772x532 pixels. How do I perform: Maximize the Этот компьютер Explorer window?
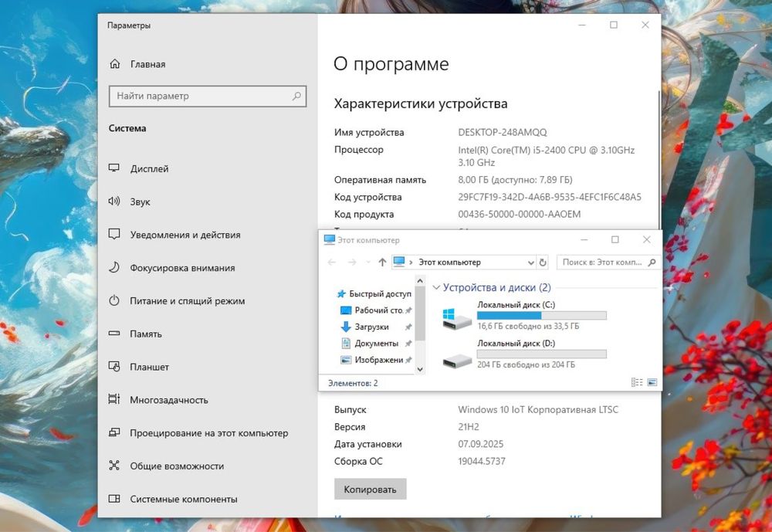pyautogui.click(x=615, y=239)
